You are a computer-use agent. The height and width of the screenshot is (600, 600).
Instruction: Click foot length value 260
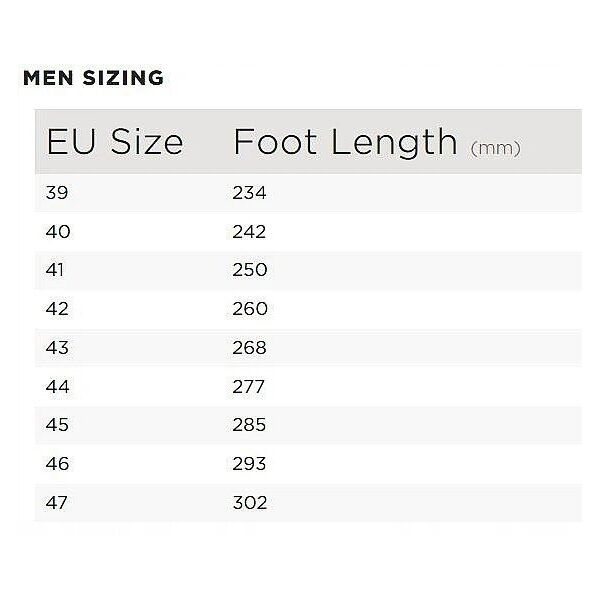(x=250, y=309)
